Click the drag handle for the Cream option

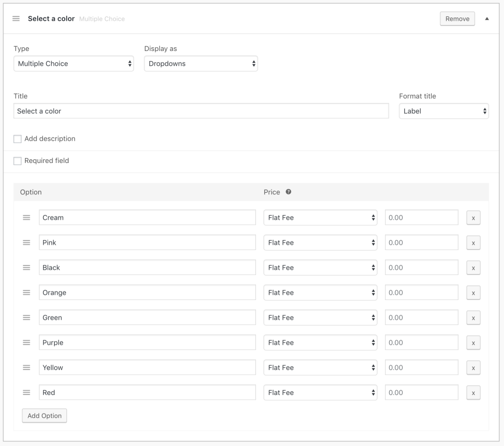(x=26, y=218)
